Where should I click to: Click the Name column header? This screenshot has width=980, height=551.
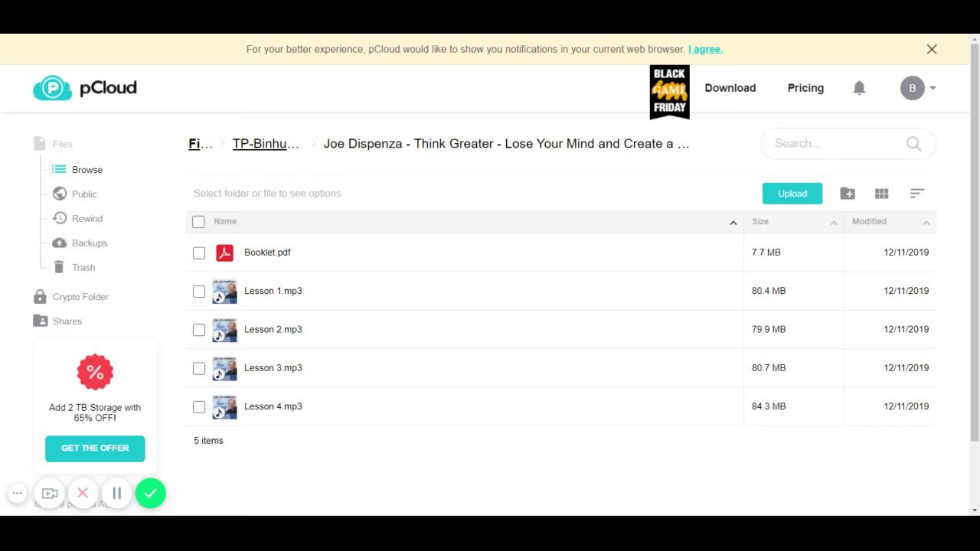pyautogui.click(x=225, y=221)
